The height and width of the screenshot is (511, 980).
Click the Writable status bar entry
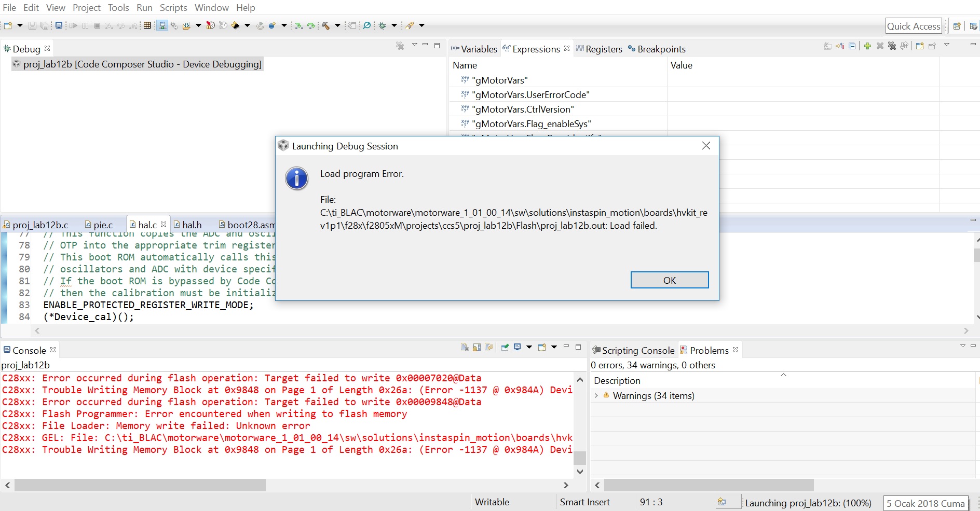click(x=492, y=502)
